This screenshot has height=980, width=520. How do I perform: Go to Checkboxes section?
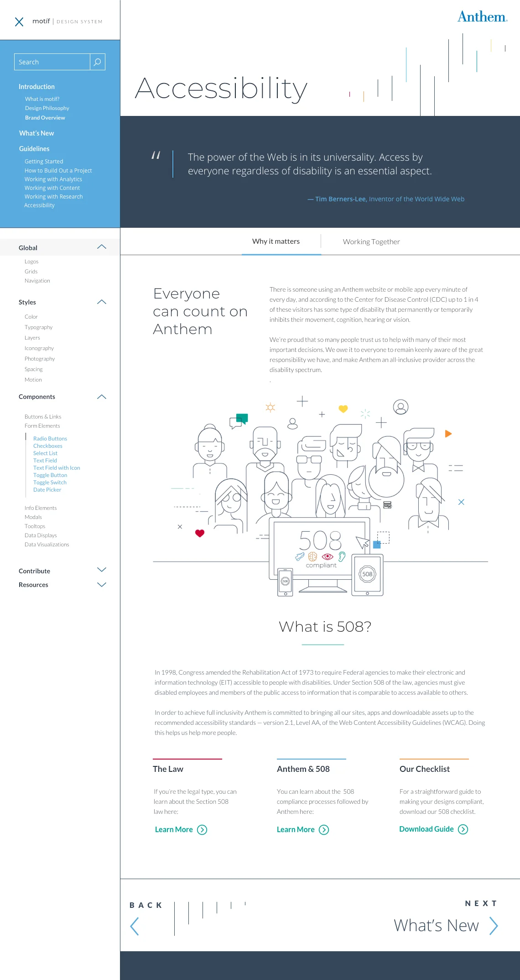48,446
